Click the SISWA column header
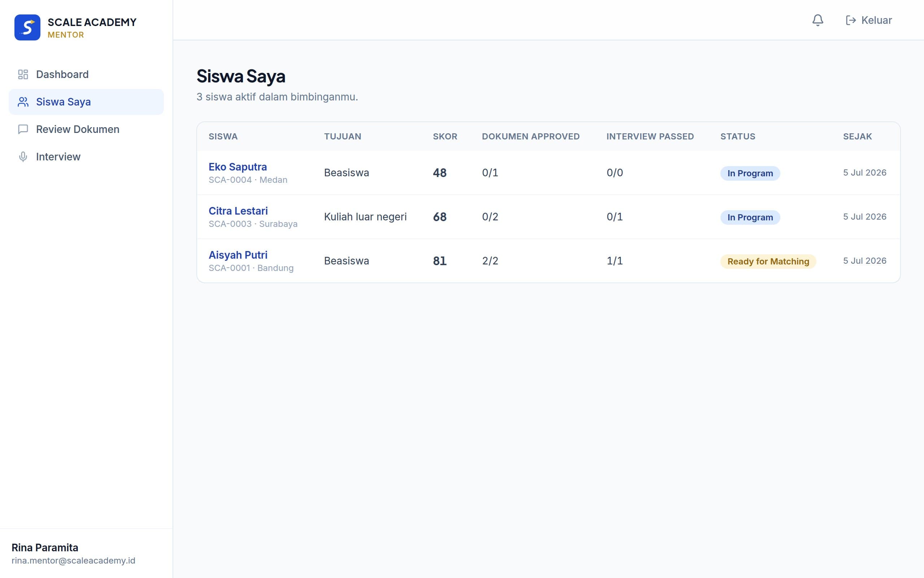The image size is (924, 578). click(x=223, y=137)
